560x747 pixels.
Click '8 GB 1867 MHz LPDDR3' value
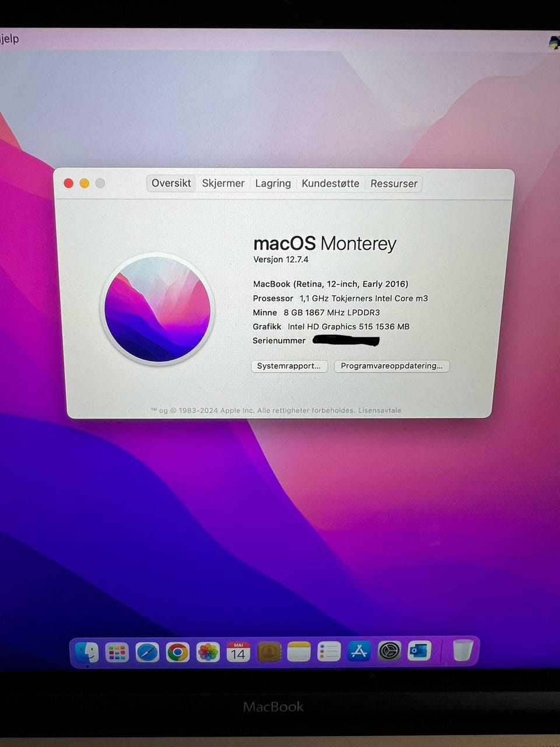tap(332, 313)
